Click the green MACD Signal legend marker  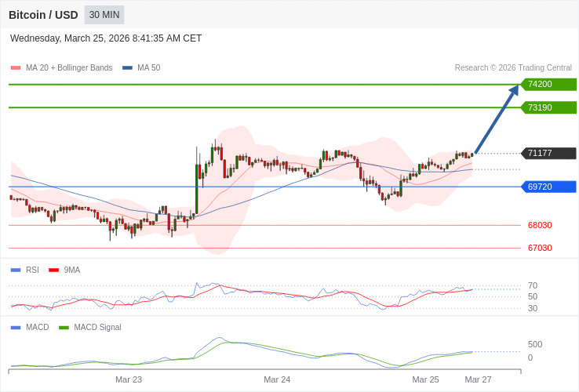coord(64,328)
